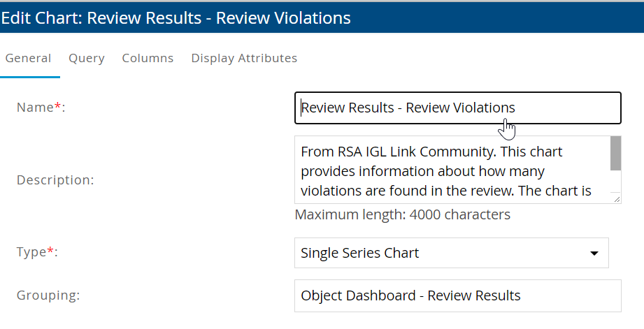The height and width of the screenshot is (329, 644).
Task: Click the Description box resize handle
Action: pyautogui.click(x=617, y=200)
